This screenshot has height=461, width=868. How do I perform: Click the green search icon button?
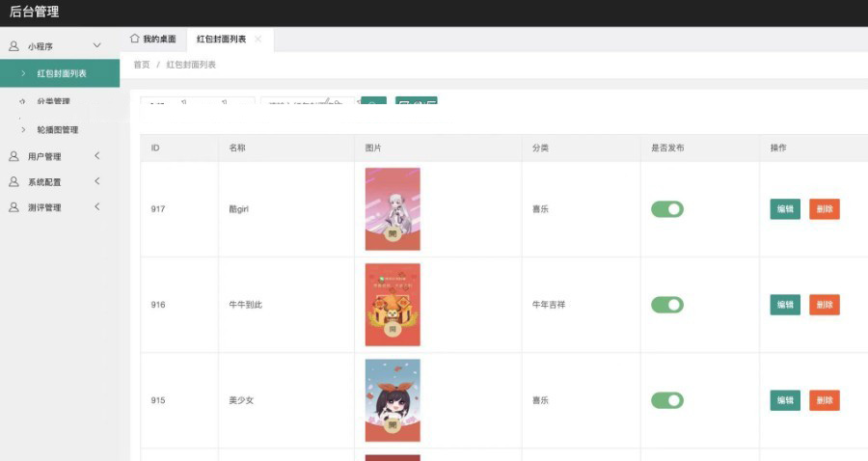[x=373, y=103]
